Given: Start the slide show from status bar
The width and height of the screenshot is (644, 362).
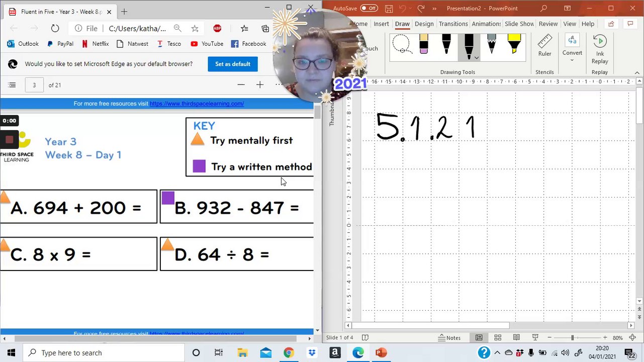Looking at the screenshot, I should (535, 338).
